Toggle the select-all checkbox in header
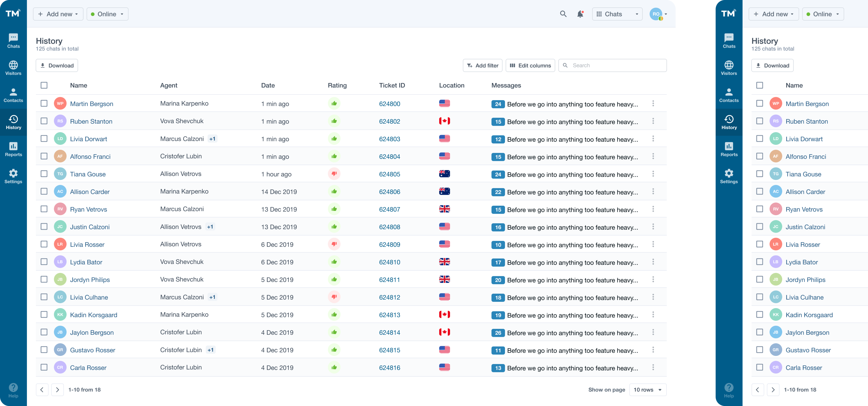Image resolution: width=868 pixels, height=406 pixels. tap(44, 85)
